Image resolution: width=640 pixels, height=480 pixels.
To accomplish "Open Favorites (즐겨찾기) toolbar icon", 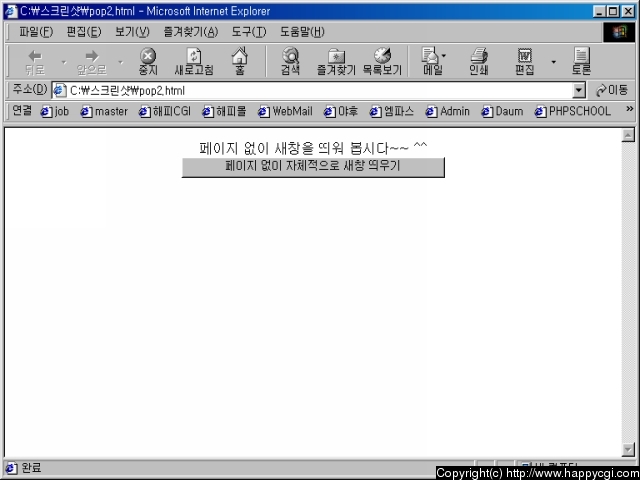I will [x=336, y=62].
